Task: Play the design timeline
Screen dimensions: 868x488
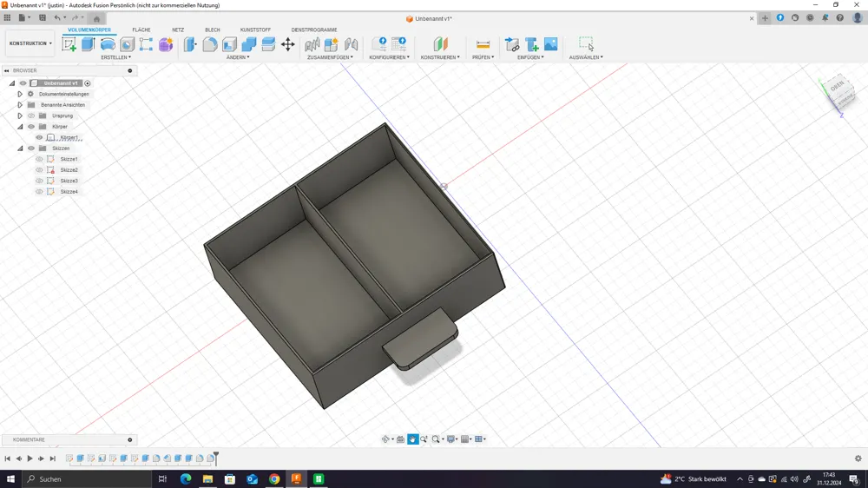Action: pos(30,458)
